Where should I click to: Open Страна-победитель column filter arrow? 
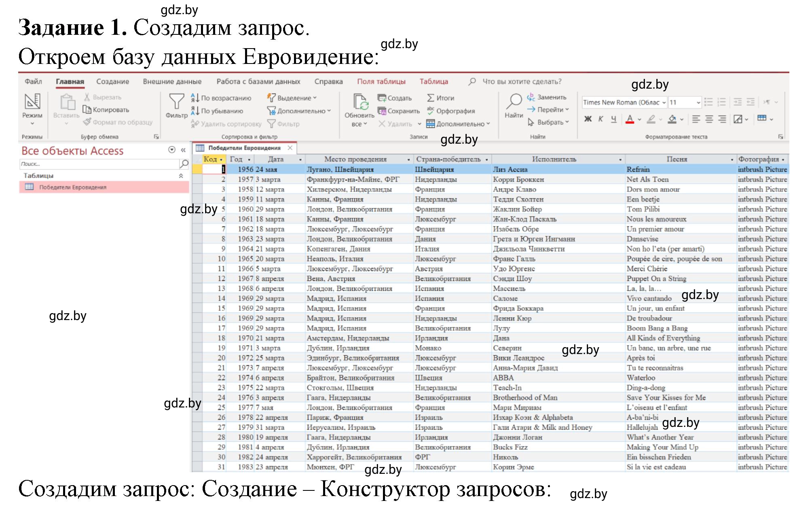(486, 159)
